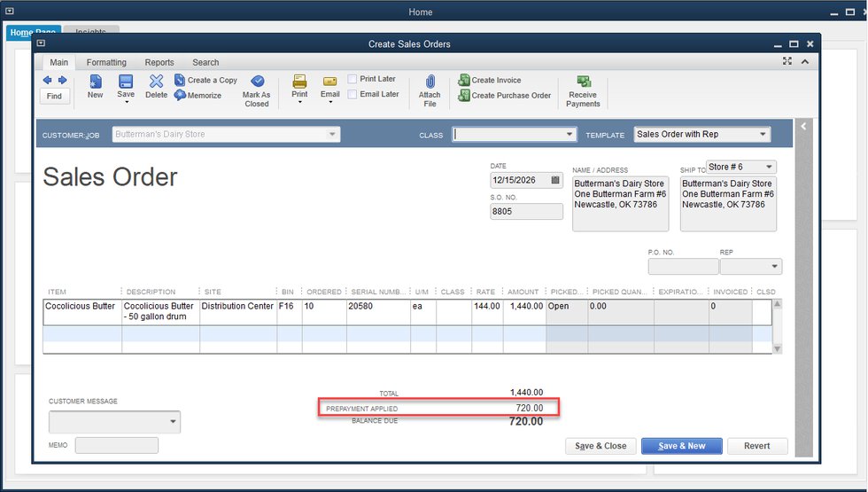Enable the Email Later checkbox
The width and height of the screenshot is (868, 492).
click(353, 94)
